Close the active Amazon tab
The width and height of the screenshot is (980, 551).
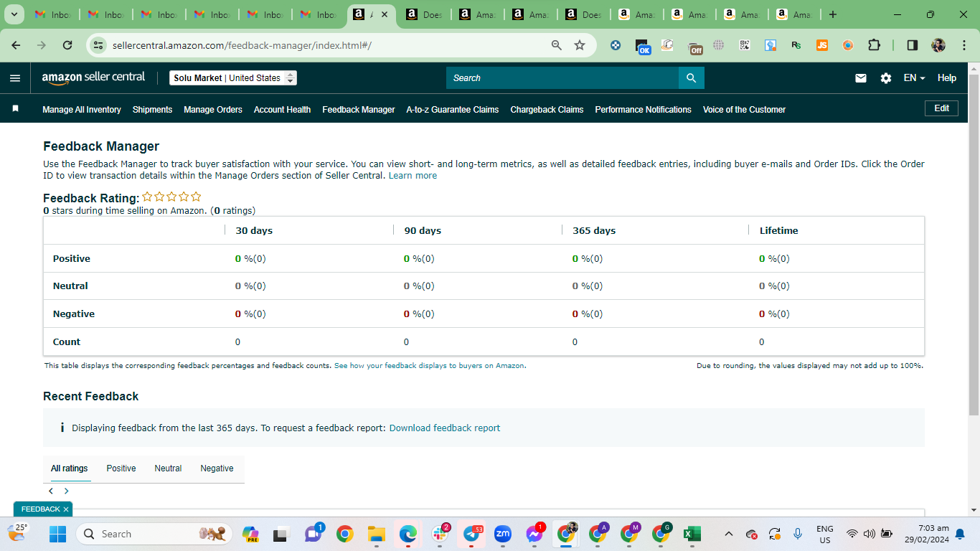click(x=385, y=14)
